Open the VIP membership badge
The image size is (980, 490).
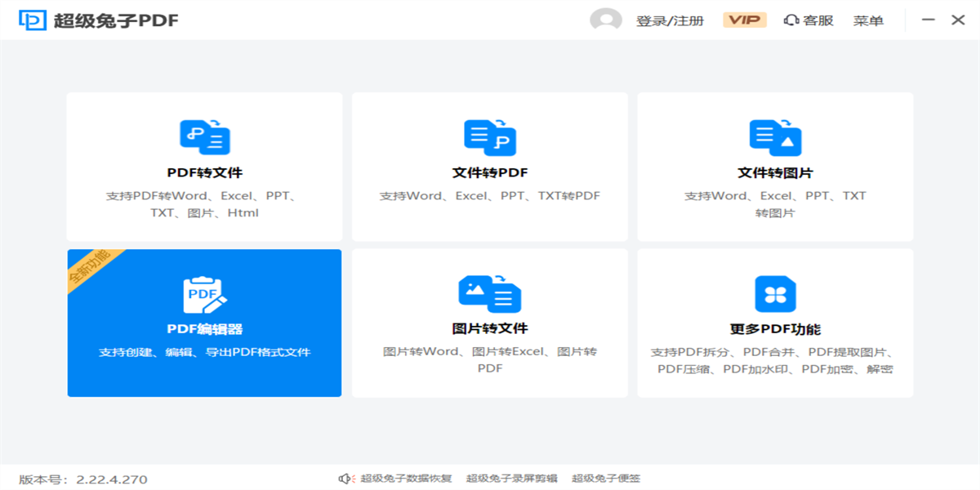click(x=745, y=20)
